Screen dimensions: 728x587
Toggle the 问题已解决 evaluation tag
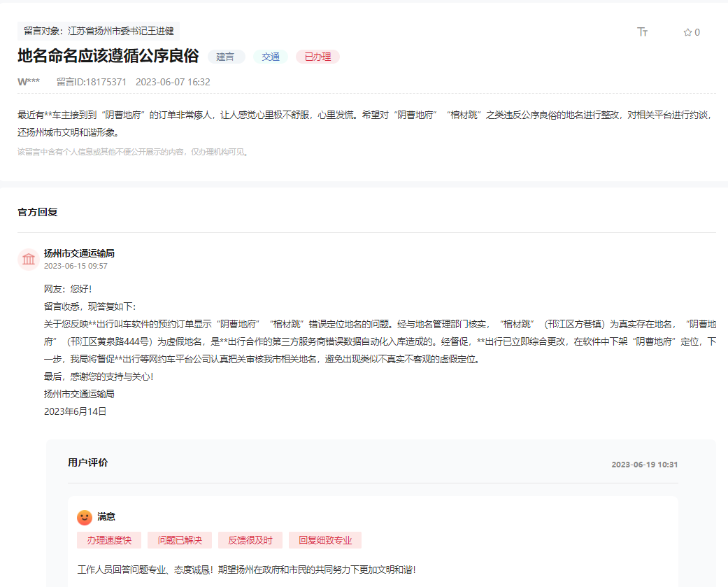(x=183, y=540)
